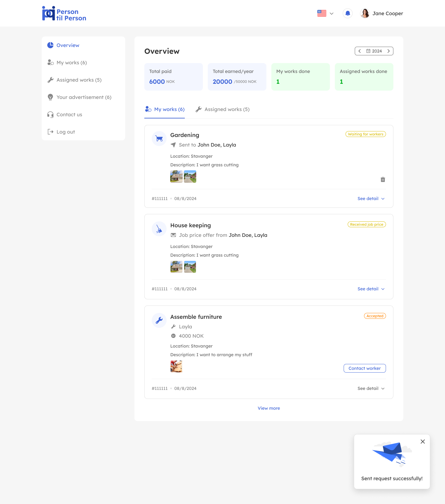Viewport: 445px width, 504px height.
Task: Open first Gardening photo thumbnail
Action: tap(176, 177)
